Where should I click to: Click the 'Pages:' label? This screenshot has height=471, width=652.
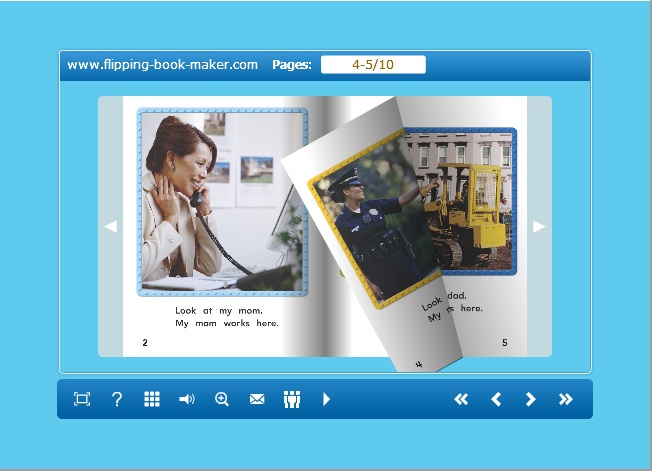pos(292,65)
